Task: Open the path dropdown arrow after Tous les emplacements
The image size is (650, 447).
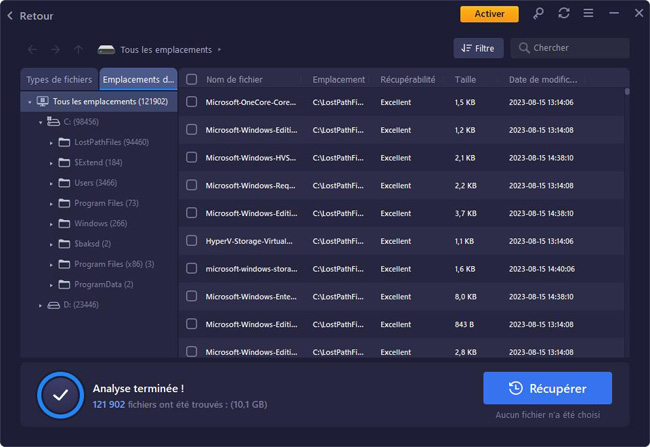Action: coord(219,50)
